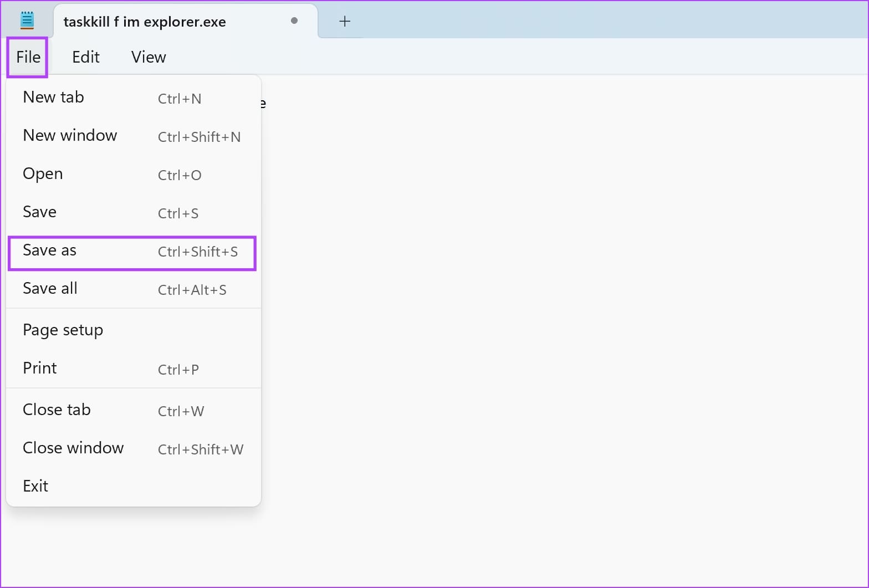Select Open in the File menu
This screenshot has height=588, width=869.
pos(133,174)
